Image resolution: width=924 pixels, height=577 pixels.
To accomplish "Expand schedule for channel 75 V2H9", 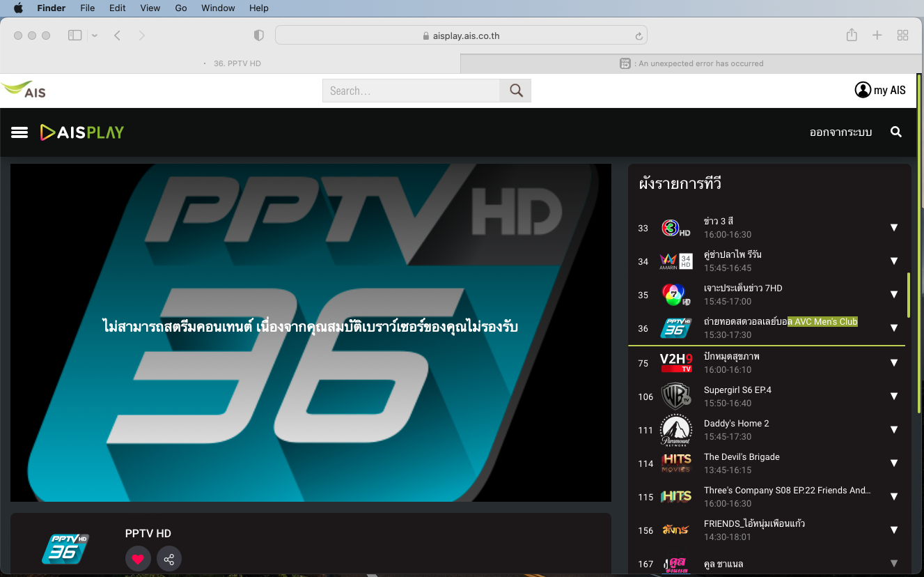I will tap(894, 363).
